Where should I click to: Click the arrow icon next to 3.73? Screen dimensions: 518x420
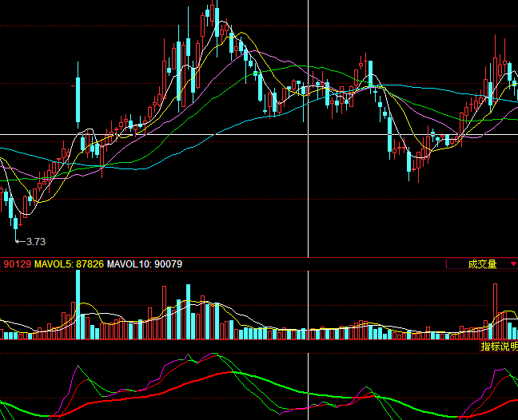coord(20,241)
